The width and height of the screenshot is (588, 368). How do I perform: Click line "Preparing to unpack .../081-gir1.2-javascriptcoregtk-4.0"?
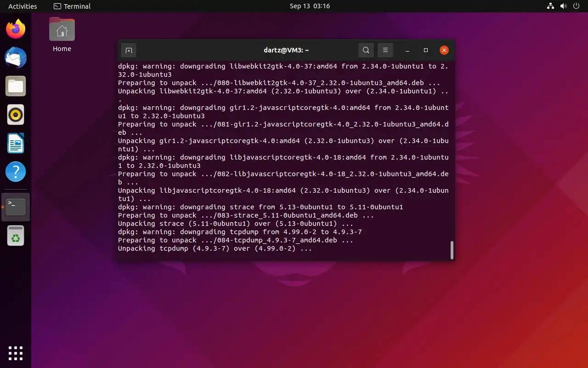[283, 128]
